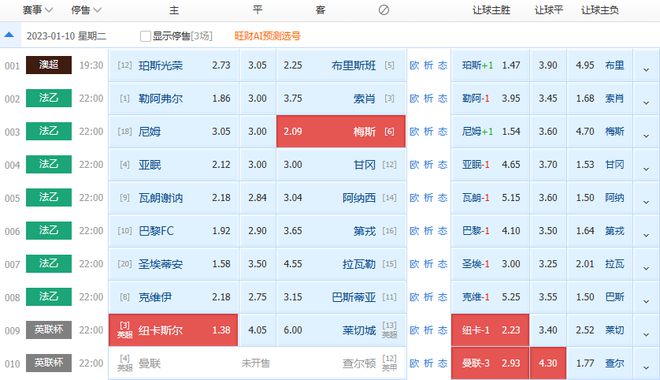
Task: Select 拉瓦勒 away win odds 4.55
Action: coord(341,264)
